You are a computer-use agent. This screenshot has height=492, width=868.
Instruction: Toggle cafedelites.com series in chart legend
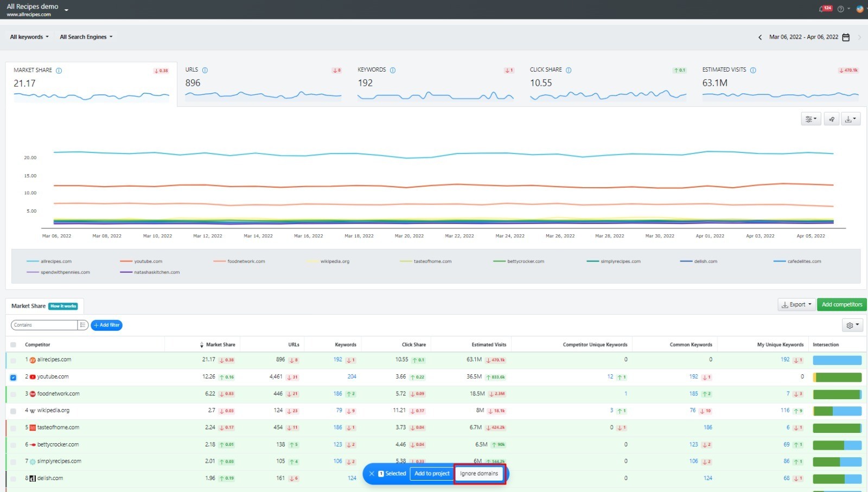click(x=797, y=261)
